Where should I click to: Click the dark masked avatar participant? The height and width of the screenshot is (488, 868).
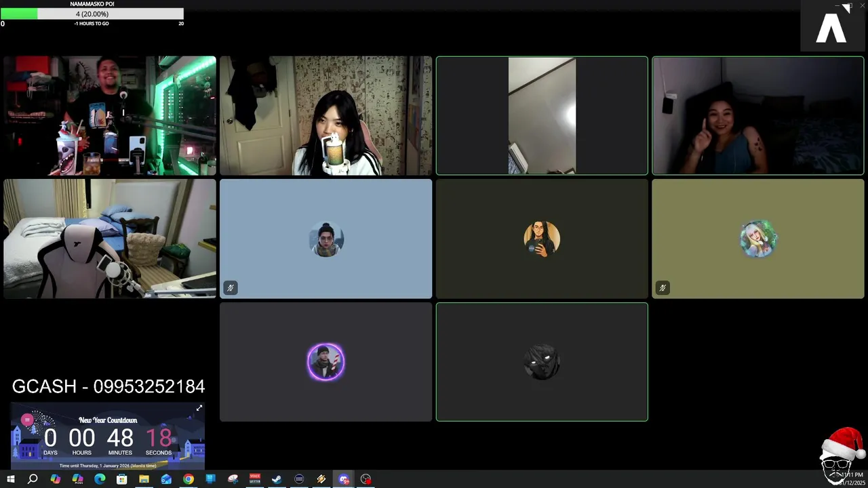click(x=542, y=362)
